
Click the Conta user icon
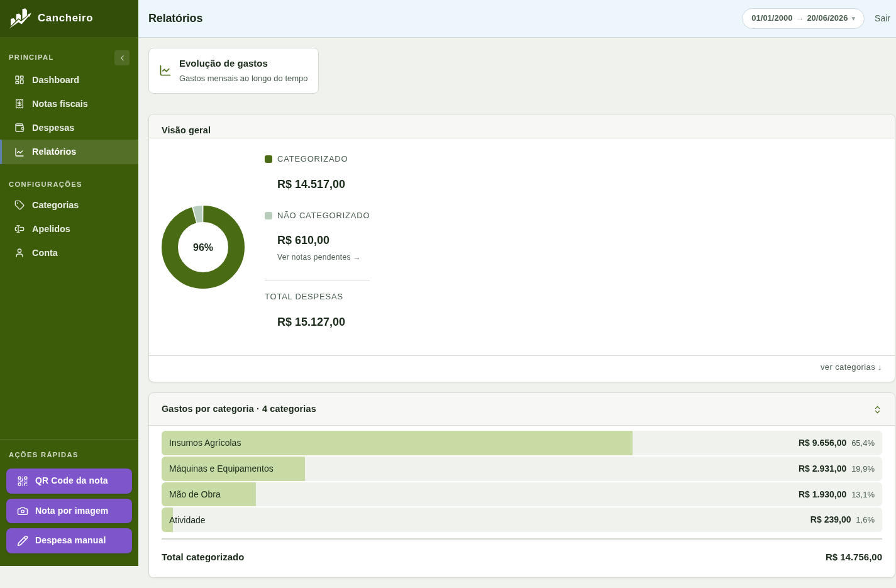point(19,253)
